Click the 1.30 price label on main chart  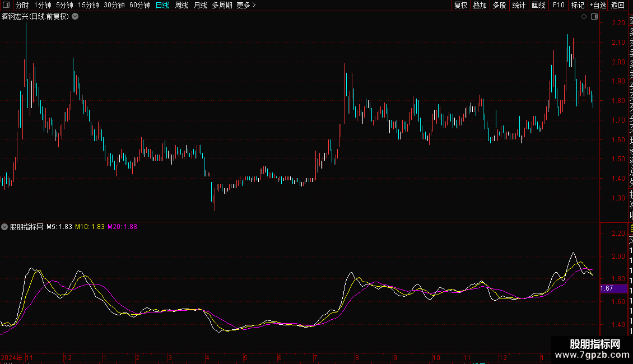click(618, 198)
